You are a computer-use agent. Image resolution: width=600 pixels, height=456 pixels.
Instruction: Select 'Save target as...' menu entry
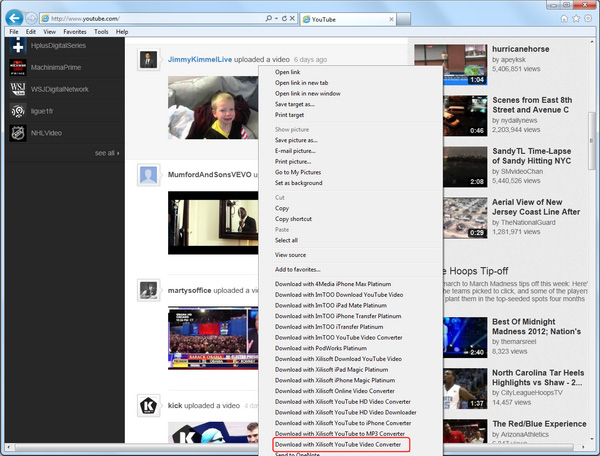coord(294,104)
